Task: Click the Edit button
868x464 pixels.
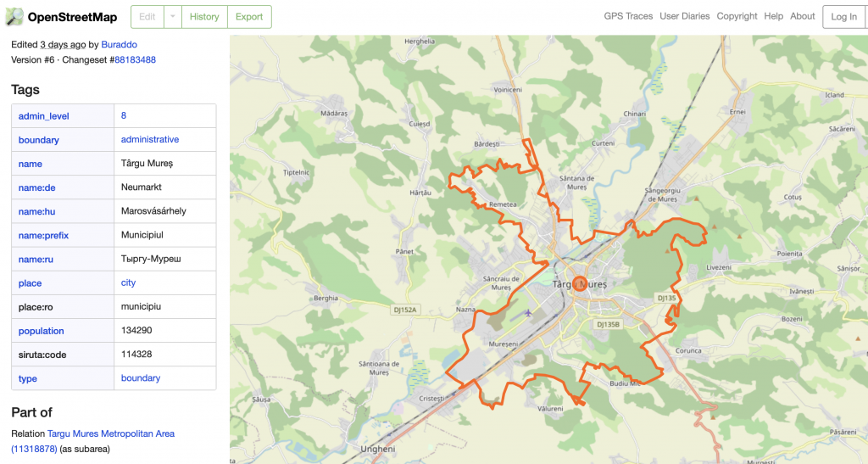Action: [x=147, y=17]
